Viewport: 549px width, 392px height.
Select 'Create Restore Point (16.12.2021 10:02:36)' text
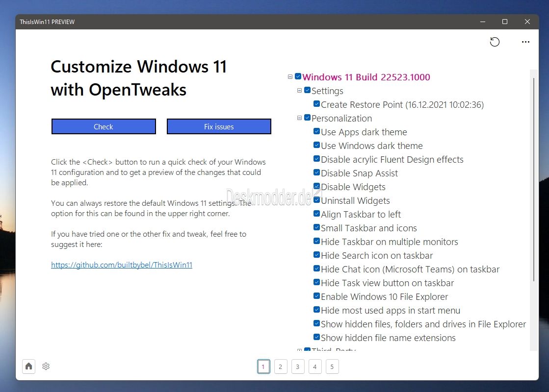point(402,104)
